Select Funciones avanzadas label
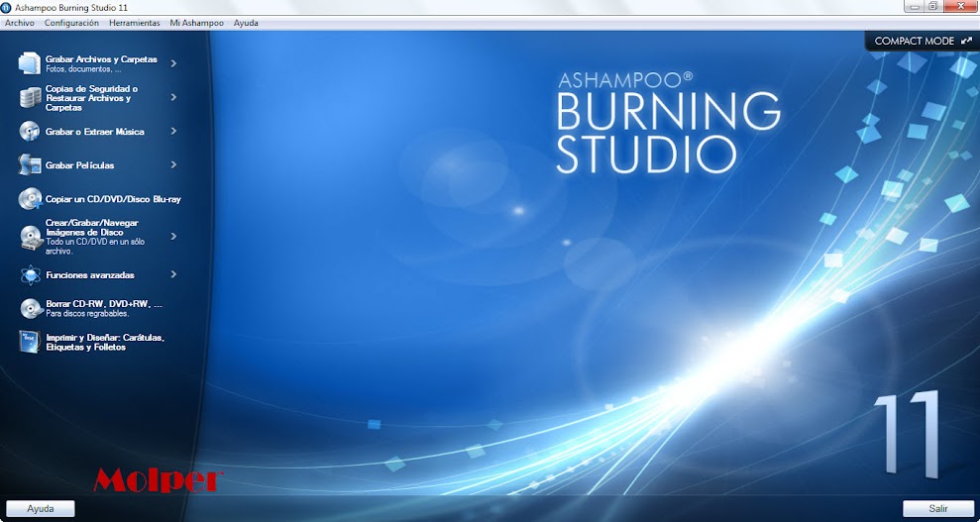Image resolution: width=980 pixels, height=522 pixels. click(90, 274)
